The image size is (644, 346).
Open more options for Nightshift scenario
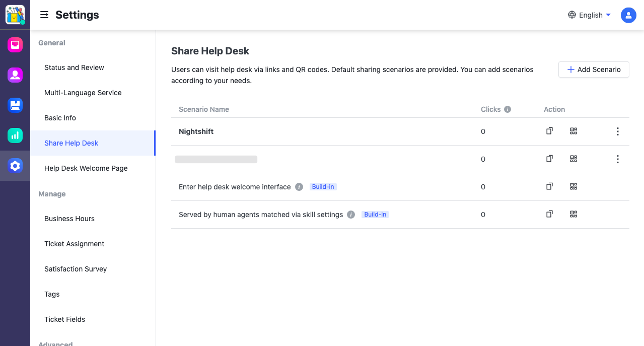618,131
